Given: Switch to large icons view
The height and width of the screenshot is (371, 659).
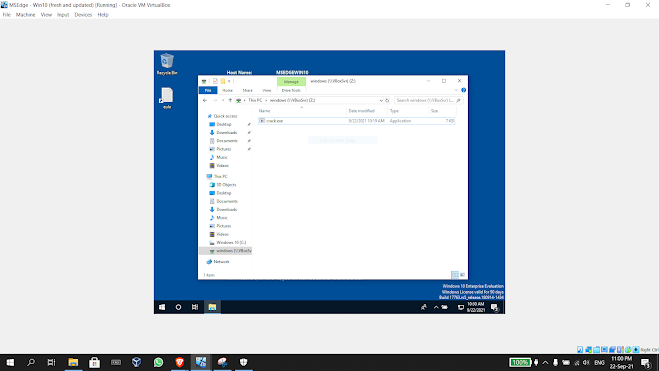Looking at the screenshot, I should coord(462,275).
